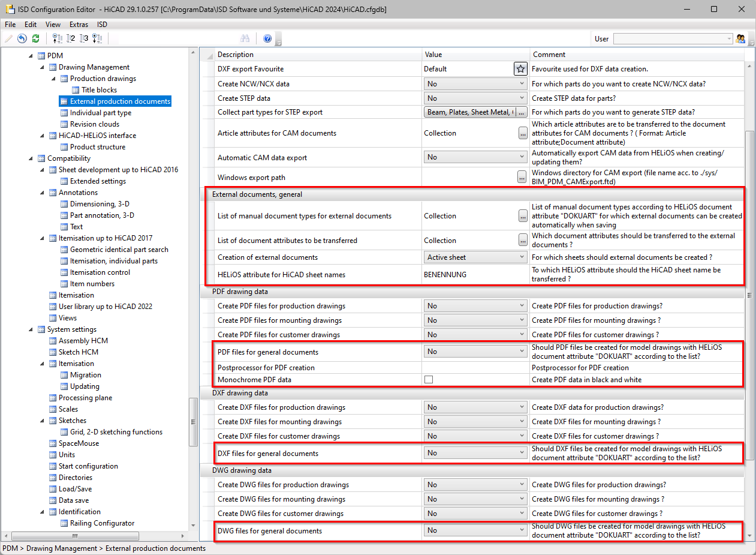
Task: Click the Load/Save tree item
Action: 75,489
